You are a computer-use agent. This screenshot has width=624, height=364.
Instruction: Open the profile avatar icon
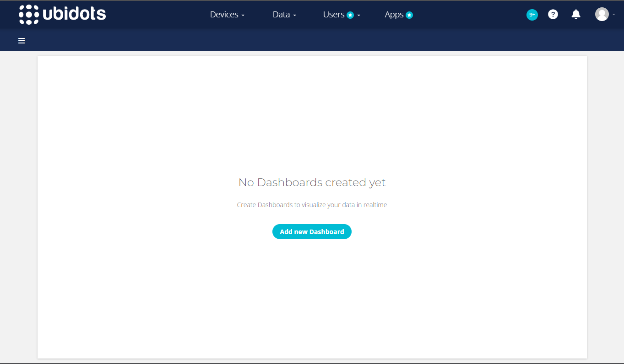tap(602, 14)
